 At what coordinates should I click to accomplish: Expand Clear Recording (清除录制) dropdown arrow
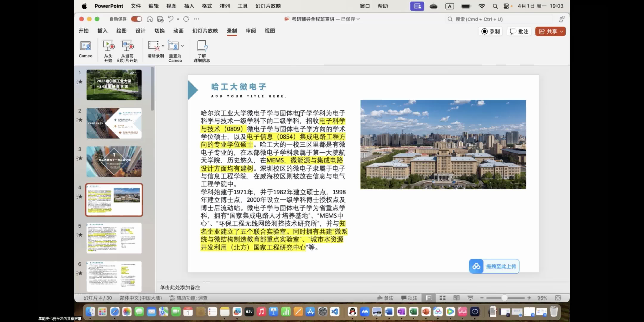[163, 46]
